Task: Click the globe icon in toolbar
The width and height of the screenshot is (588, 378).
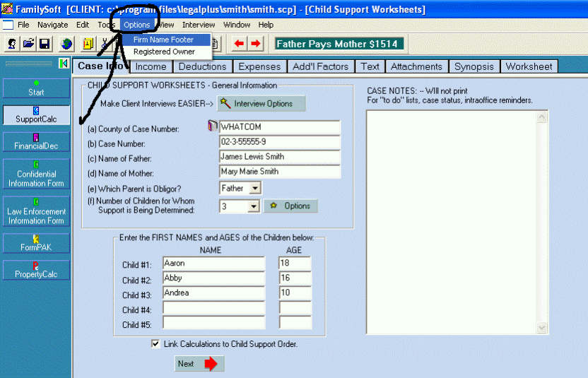Action: 66,44
